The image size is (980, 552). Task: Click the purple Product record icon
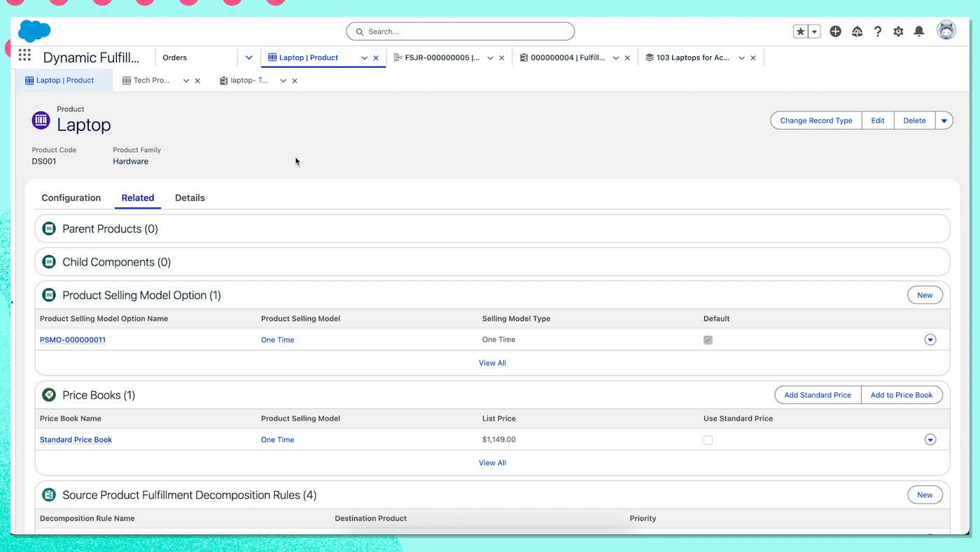tap(41, 120)
